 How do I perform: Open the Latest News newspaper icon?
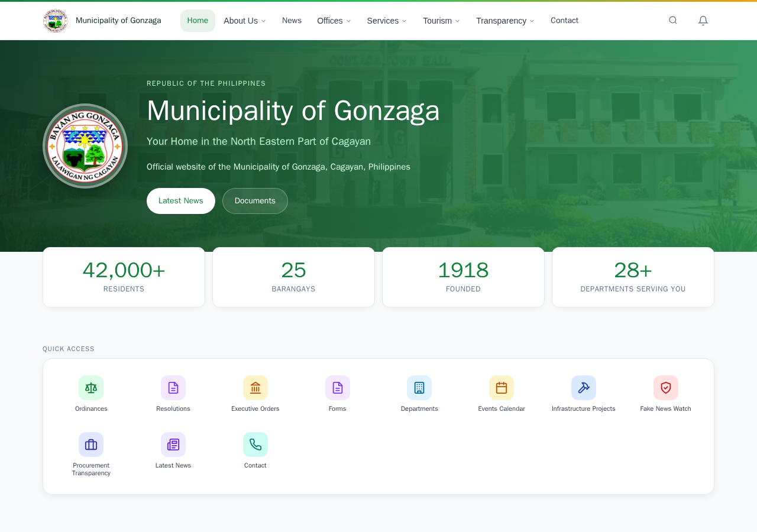(x=173, y=445)
